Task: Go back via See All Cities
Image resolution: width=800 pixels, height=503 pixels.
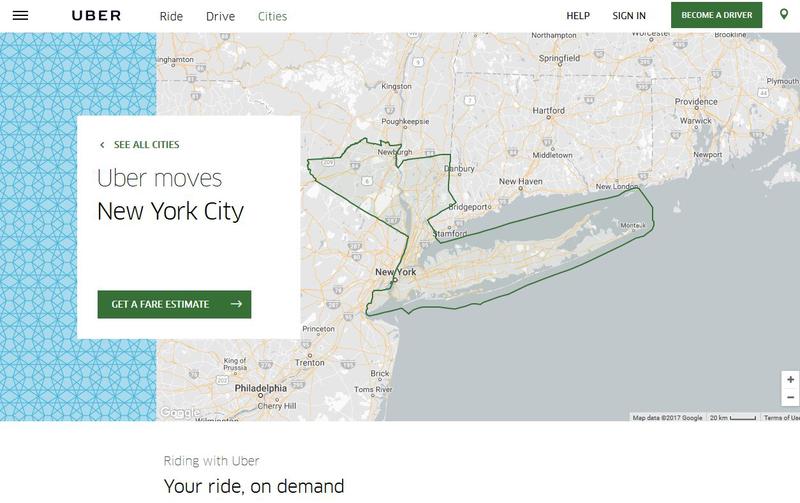Action: [x=140, y=145]
